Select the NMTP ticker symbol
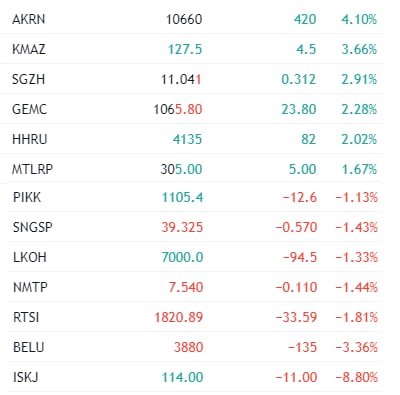 pyautogui.click(x=30, y=287)
